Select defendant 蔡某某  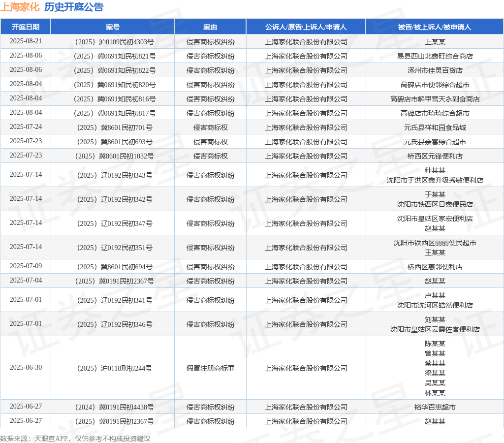point(435,363)
